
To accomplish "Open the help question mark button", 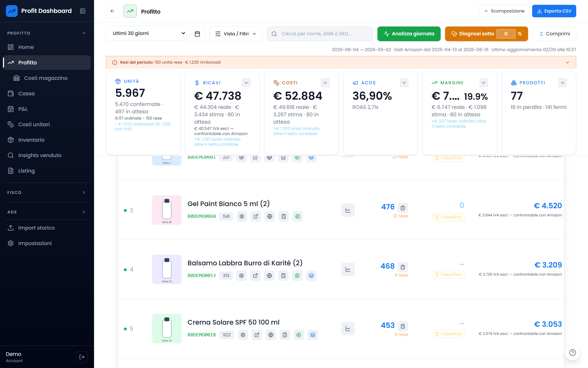I will pos(572,352).
